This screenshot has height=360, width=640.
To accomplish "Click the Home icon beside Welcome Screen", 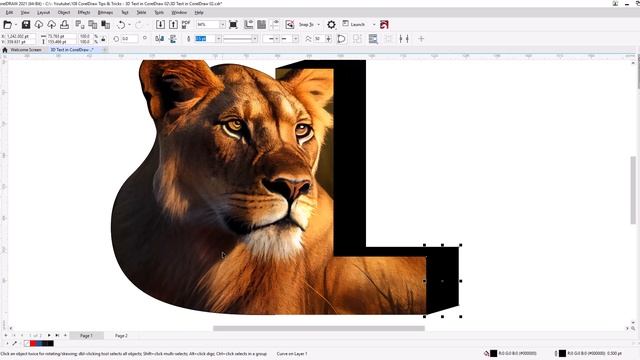I will point(5,50).
